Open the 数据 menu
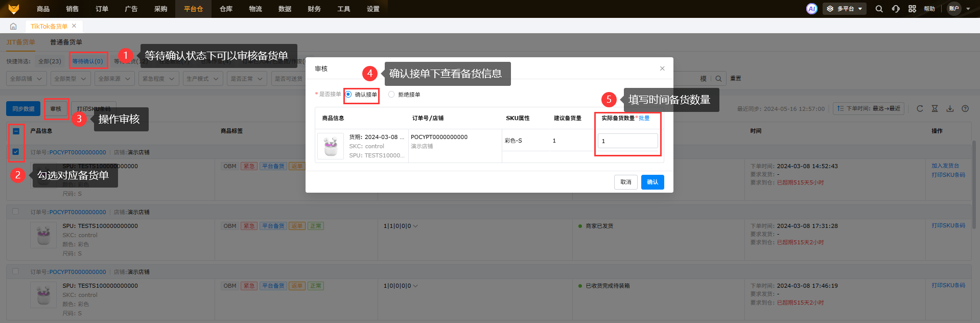This screenshot has width=980, height=323. (285, 9)
